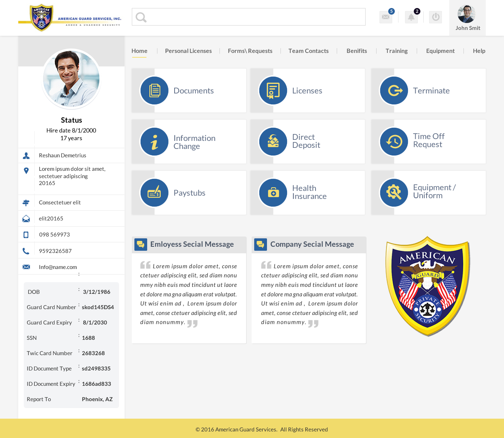Open the mail messages icon with badge 5
The width and height of the screenshot is (504, 438).
pos(386,17)
